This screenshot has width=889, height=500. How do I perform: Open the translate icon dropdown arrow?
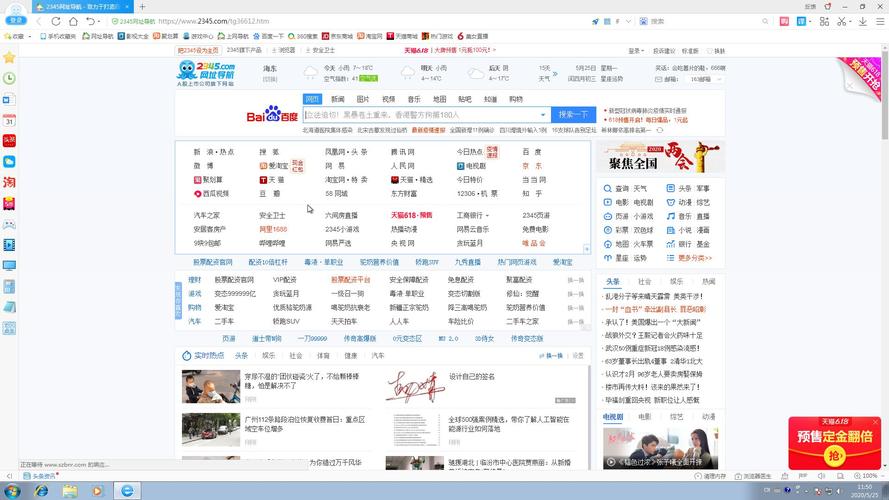tap(810, 22)
